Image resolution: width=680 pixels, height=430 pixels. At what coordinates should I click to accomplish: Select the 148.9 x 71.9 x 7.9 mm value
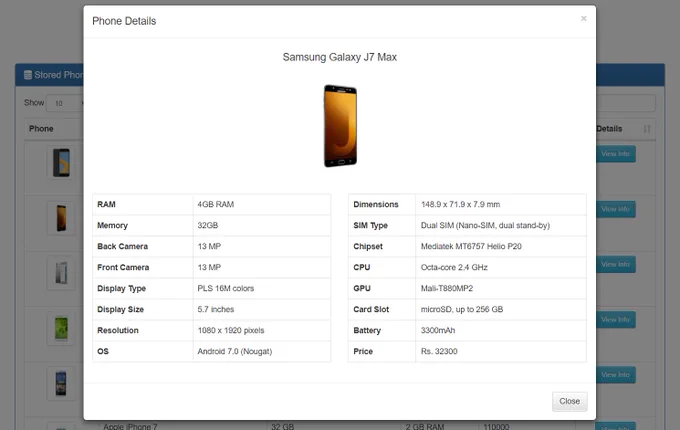click(x=460, y=204)
